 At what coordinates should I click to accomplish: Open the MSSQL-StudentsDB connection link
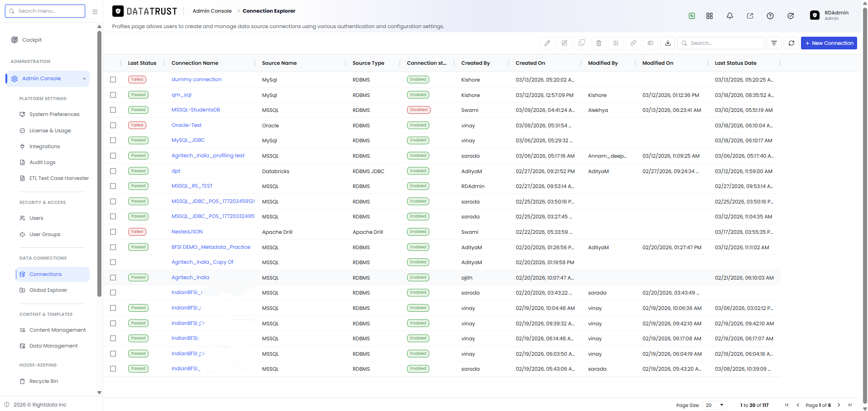(x=196, y=110)
